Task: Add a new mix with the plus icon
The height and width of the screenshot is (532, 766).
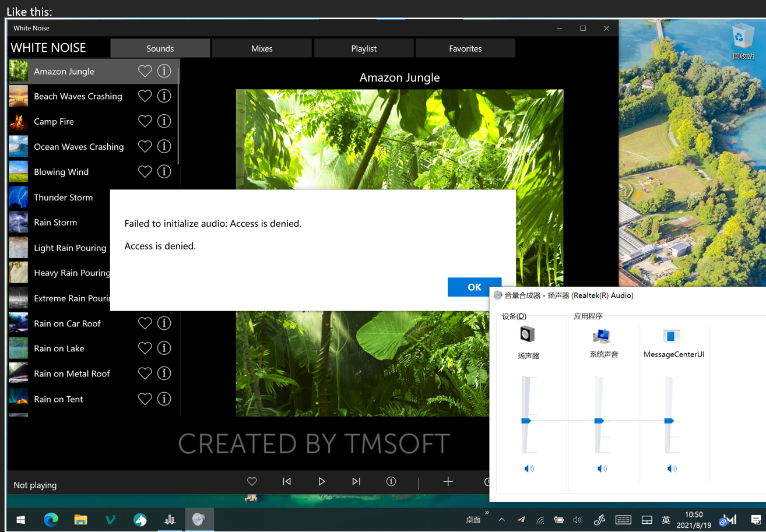Action: click(448, 481)
